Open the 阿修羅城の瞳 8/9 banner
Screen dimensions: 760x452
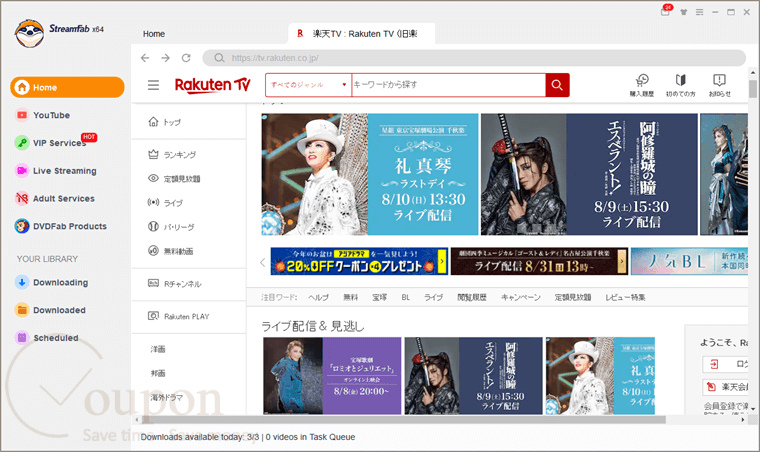point(589,174)
